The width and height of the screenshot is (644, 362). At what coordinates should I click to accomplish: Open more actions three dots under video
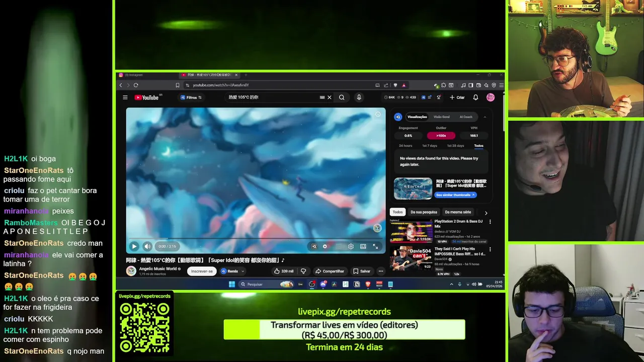[381, 271]
